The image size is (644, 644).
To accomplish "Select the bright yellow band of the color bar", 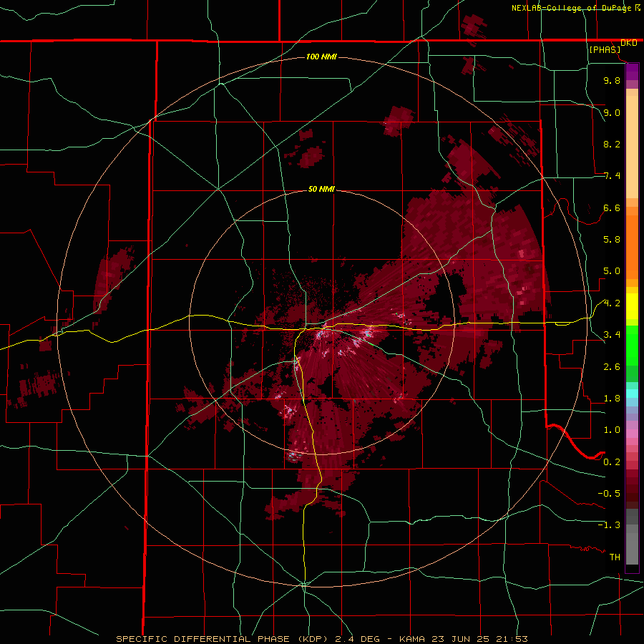I will [632, 306].
